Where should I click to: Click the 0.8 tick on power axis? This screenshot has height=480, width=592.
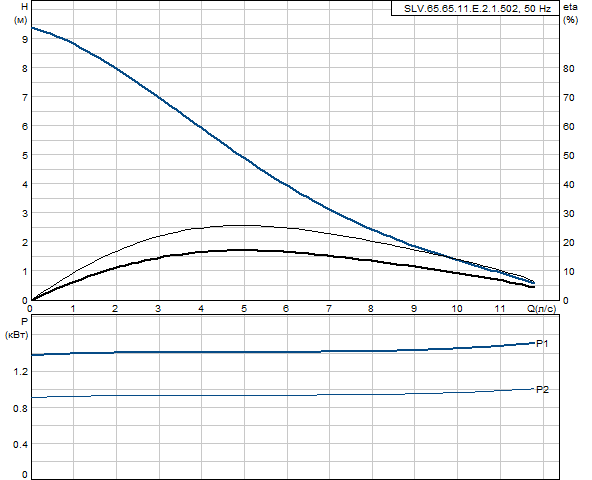pos(21,408)
